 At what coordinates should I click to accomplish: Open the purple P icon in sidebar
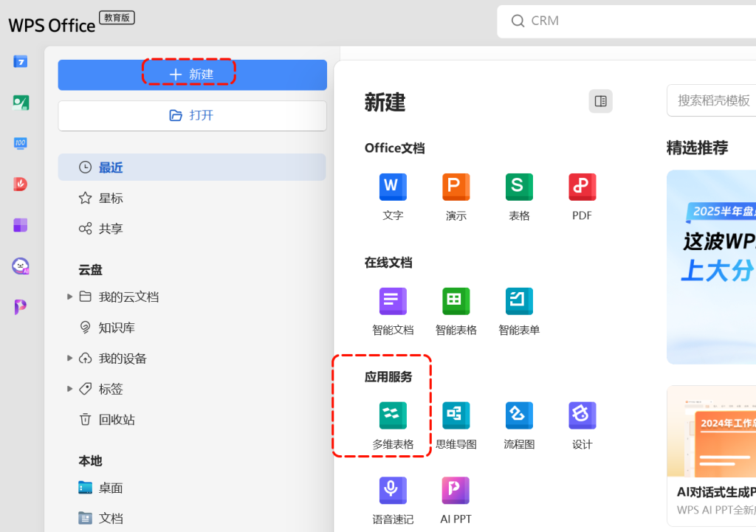(20, 307)
